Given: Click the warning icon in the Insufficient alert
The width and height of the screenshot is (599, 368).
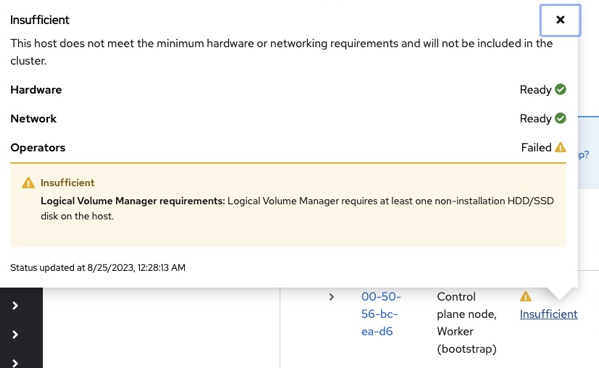Looking at the screenshot, I should point(28,183).
